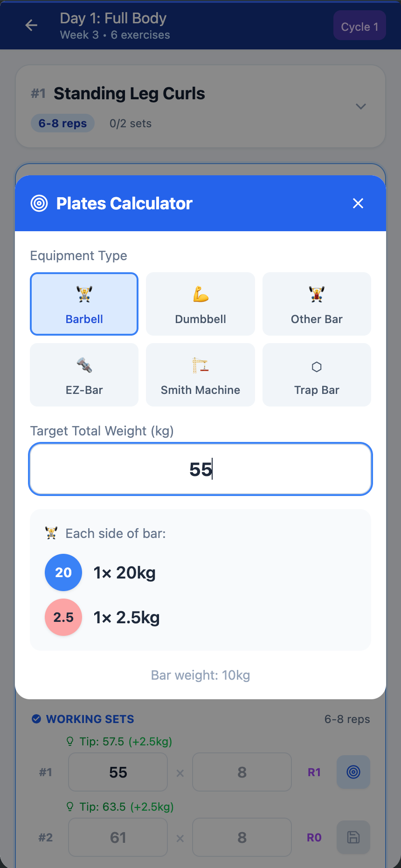Select the Smith Machine equipment icon
This screenshot has height=868, width=401.
click(200, 365)
